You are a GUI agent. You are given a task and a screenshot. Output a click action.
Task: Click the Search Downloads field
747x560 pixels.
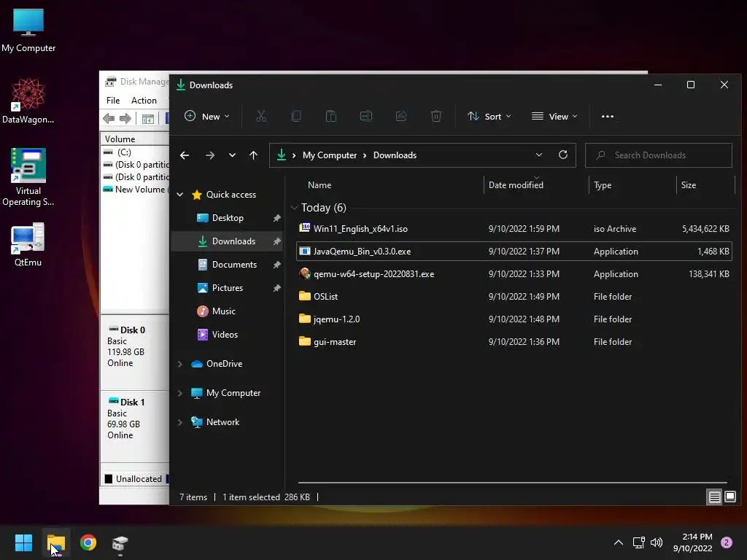[x=659, y=155]
